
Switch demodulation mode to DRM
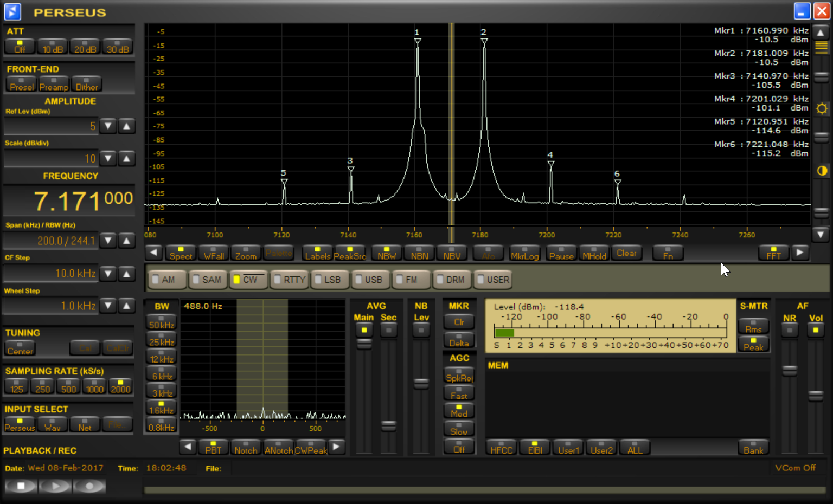tap(452, 280)
